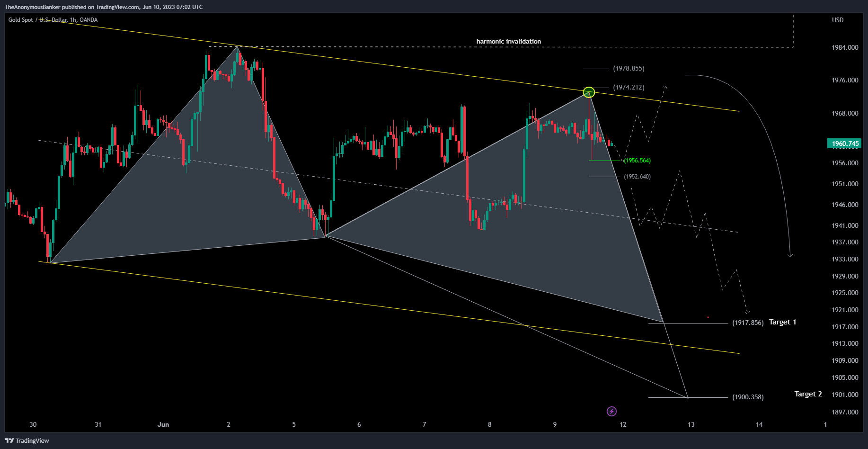The width and height of the screenshot is (868, 449).
Task: Click the '14' date on the time axis
Action: tap(759, 424)
